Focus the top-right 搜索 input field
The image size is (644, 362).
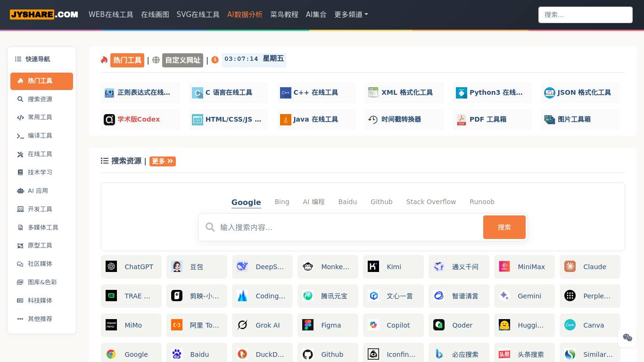tap(586, 15)
